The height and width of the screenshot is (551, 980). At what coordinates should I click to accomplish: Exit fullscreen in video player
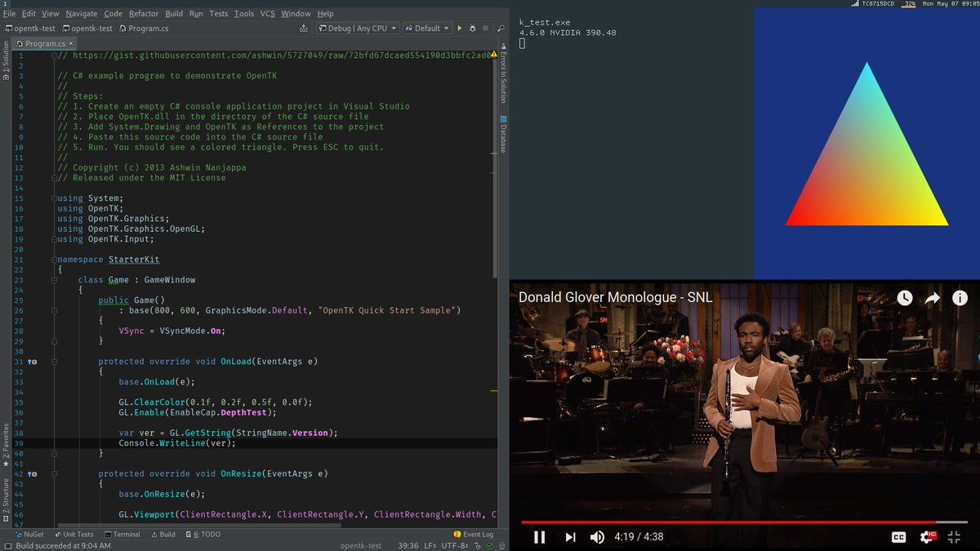click(x=954, y=536)
